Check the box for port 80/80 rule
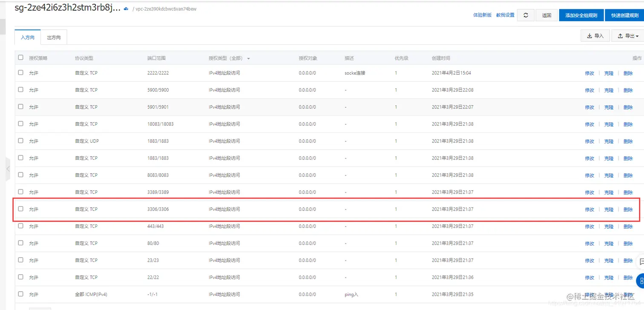 pyautogui.click(x=20, y=243)
